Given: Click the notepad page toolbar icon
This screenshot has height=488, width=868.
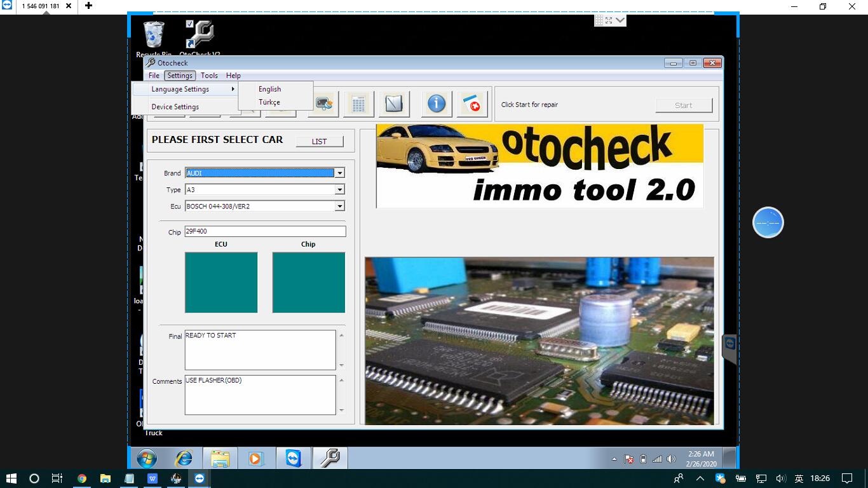Looking at the screenshot, I should pyautogui.click(x=394, y=104).
